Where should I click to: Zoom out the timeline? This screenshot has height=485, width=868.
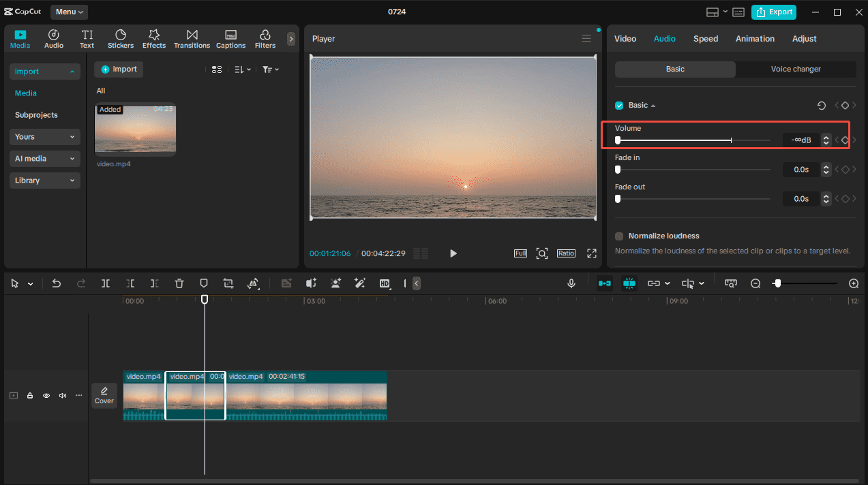click(x=755, y=283)
